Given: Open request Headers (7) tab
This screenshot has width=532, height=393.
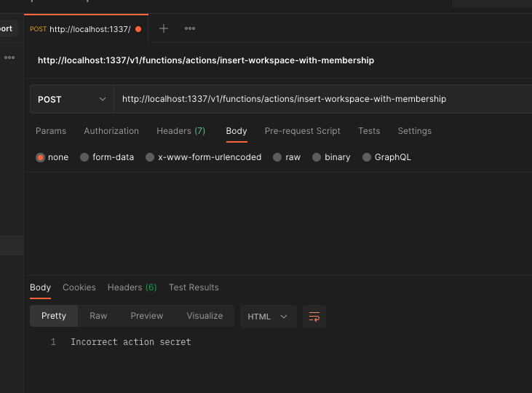Looking at the screenshot, I should pos(180,131).
